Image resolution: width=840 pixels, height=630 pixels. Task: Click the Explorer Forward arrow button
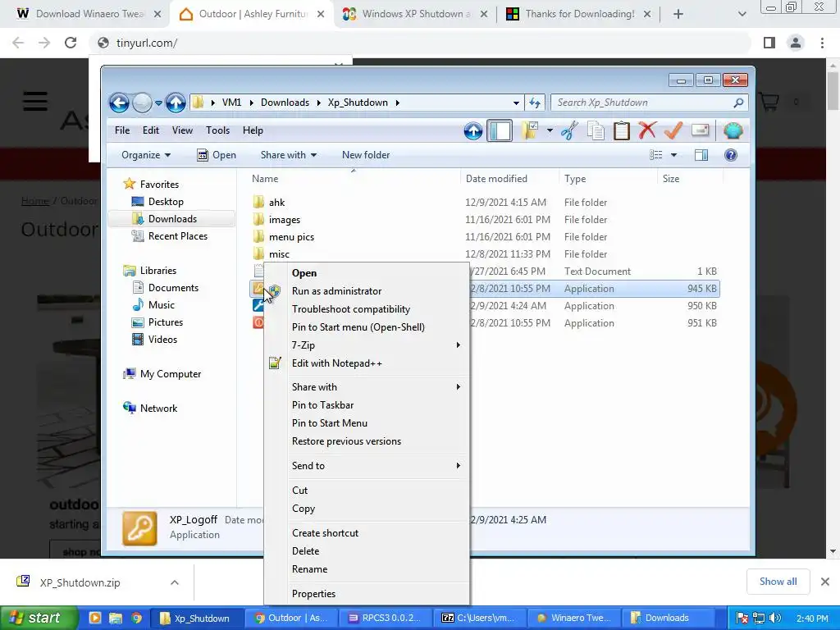pyautogui.click(x=142, y=103)
